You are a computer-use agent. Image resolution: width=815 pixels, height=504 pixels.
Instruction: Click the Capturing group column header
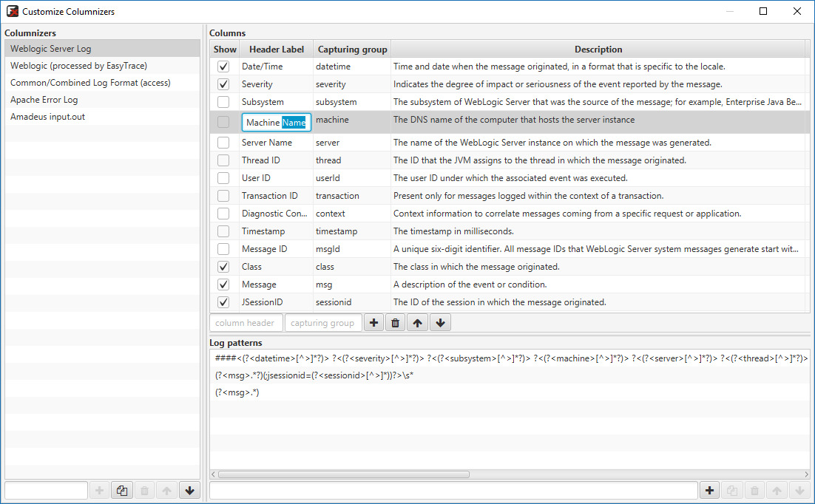(x=353, y=50)
